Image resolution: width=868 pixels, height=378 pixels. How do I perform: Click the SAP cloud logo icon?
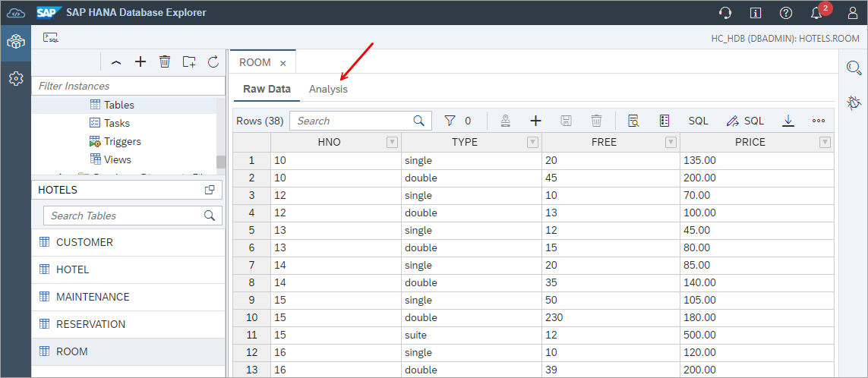coord(16,13)
